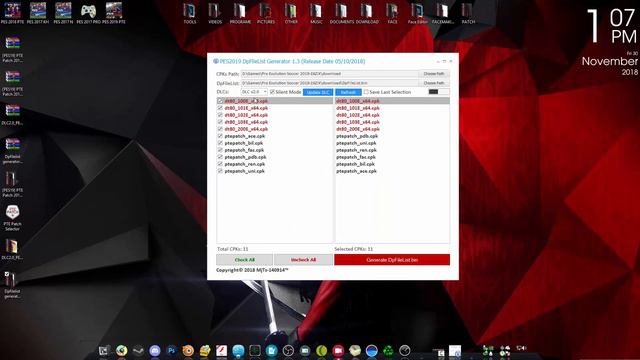Open OBS Studio from the dock

pos(288,350)
